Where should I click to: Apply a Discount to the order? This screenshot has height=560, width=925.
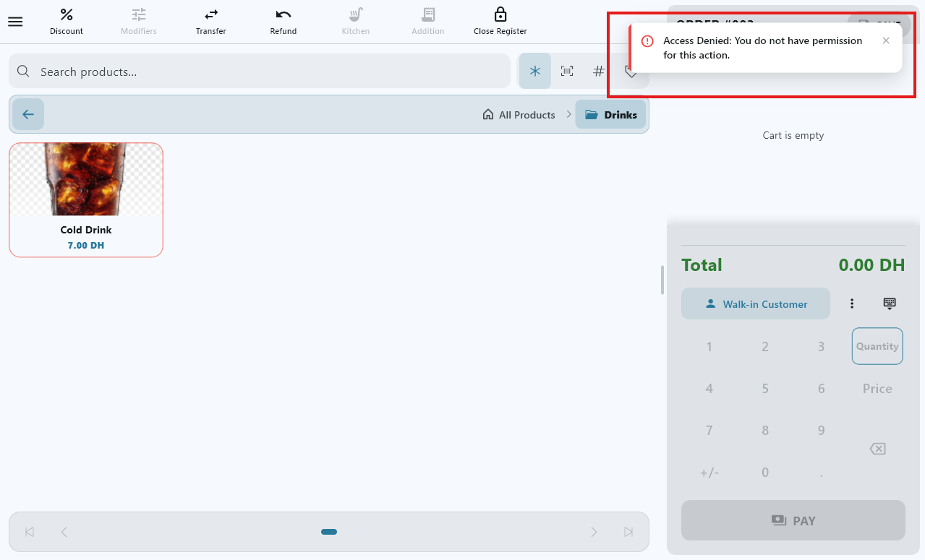coord(67,22)
